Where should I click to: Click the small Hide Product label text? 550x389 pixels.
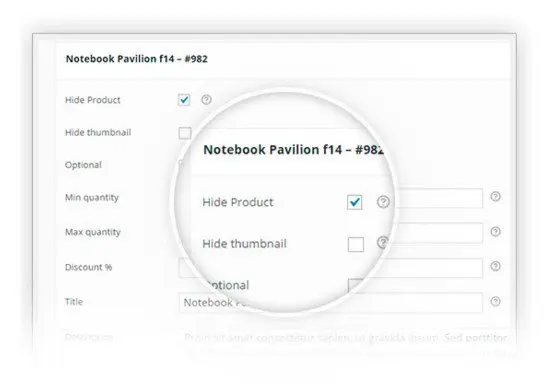[93, 100]
